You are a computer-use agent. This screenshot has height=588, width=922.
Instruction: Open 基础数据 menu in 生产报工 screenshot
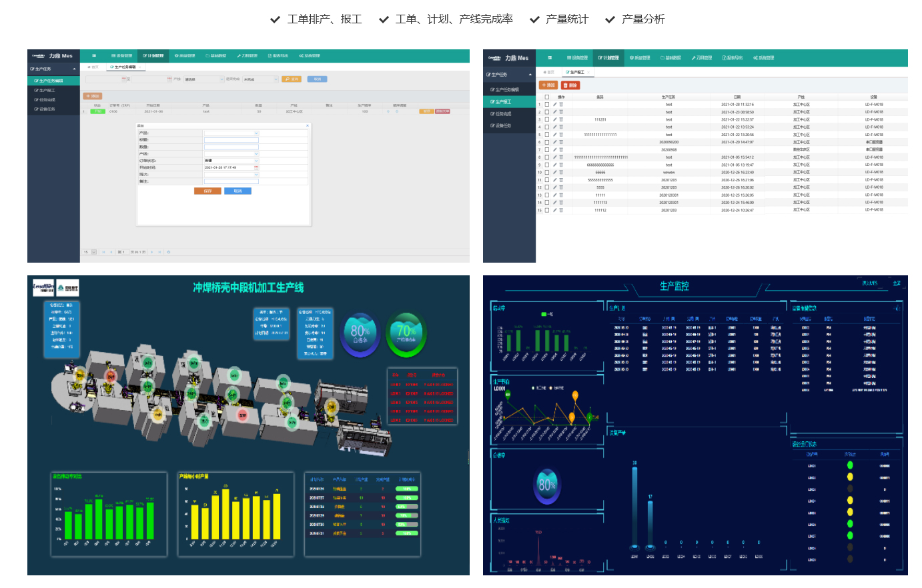click(670, 58)
